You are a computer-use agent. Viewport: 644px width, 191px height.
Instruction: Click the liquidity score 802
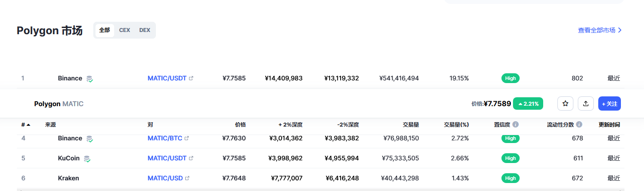[x=577, y=78]
